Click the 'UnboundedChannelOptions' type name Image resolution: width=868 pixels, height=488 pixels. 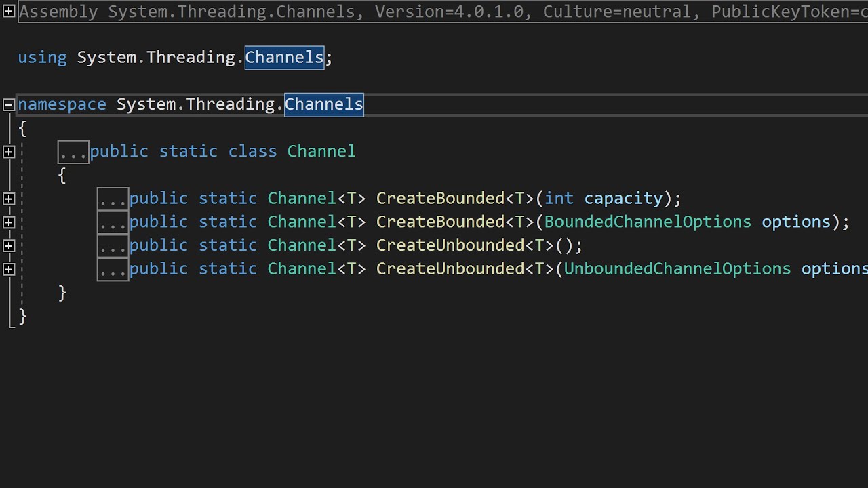677,269
